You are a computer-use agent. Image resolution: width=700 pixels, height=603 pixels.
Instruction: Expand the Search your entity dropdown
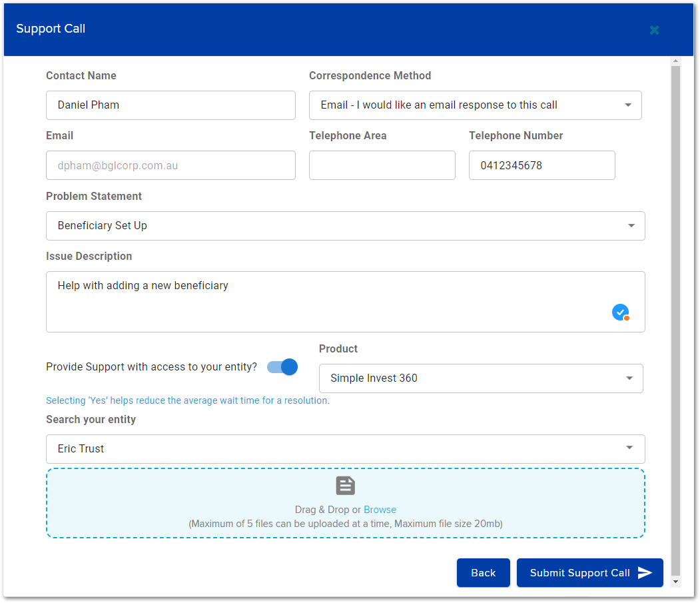point(346,449)
